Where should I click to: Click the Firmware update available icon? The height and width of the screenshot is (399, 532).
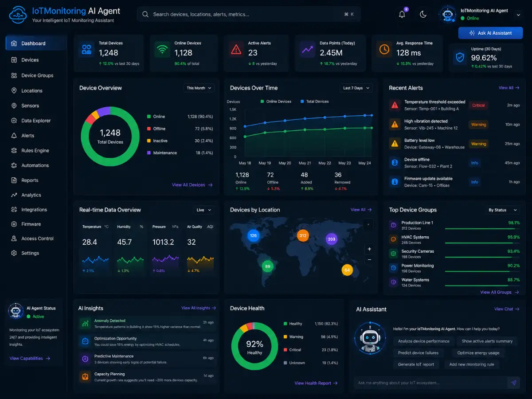pyautogui.click(x=394, y=182)
